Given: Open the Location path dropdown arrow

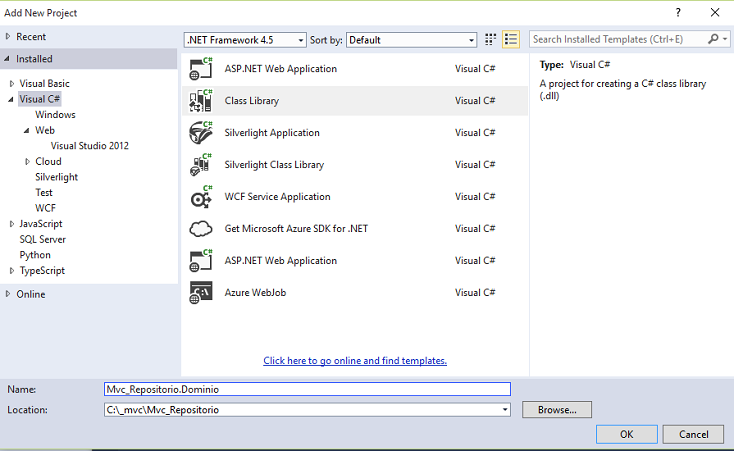Looking at the screenshot, I should point(505,410).
